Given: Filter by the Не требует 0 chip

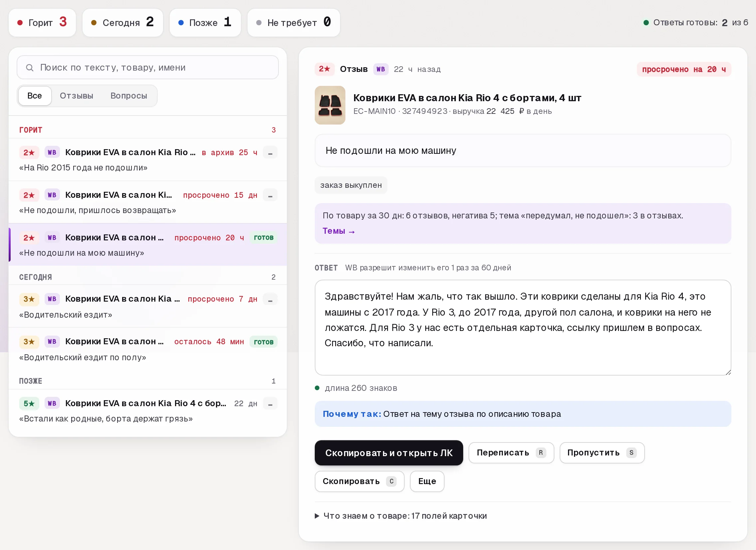Looking at the screenshot, I should [293, 23].
